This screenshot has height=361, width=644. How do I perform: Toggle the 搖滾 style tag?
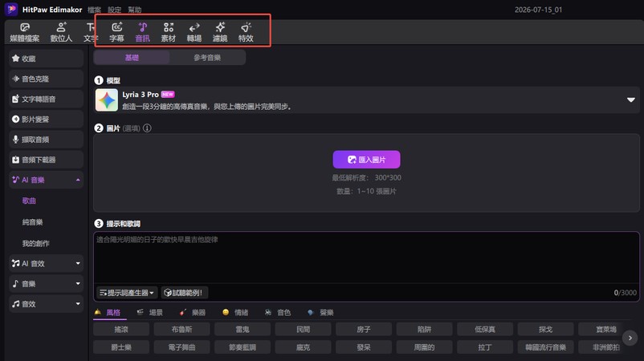click(x=121, y=329)
